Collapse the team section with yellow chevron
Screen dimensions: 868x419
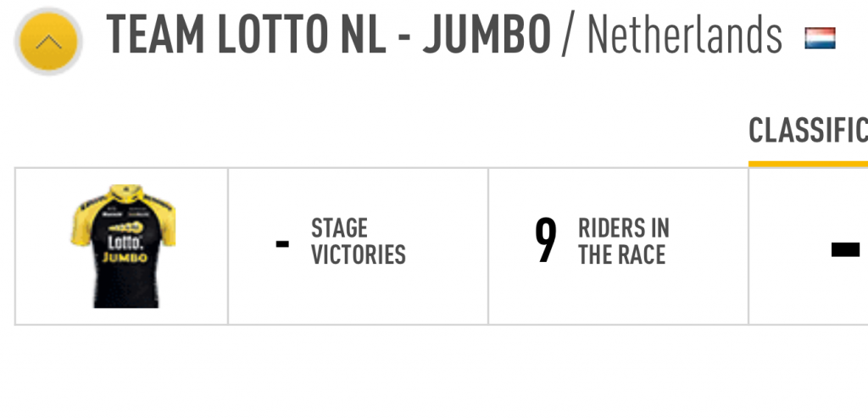click(48, 41)
